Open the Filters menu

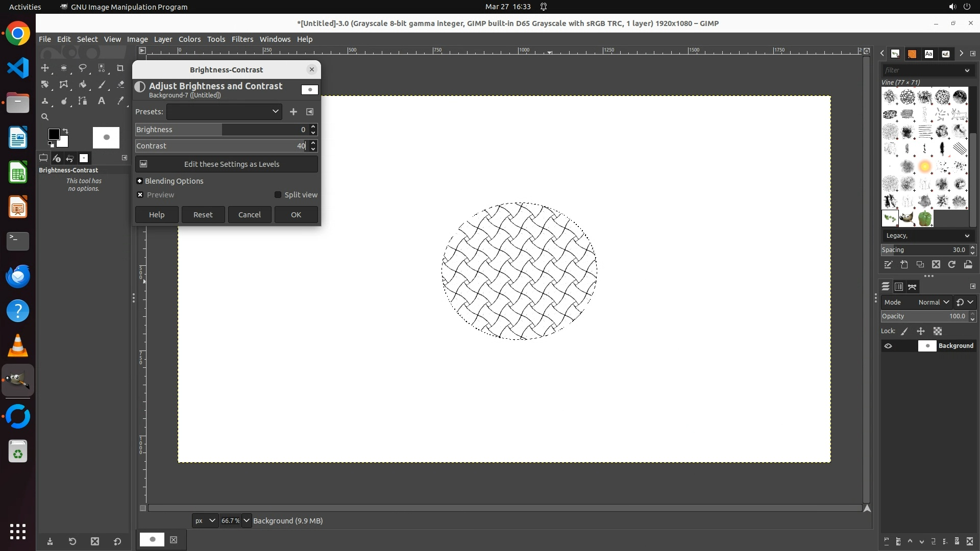pos(242,39)
